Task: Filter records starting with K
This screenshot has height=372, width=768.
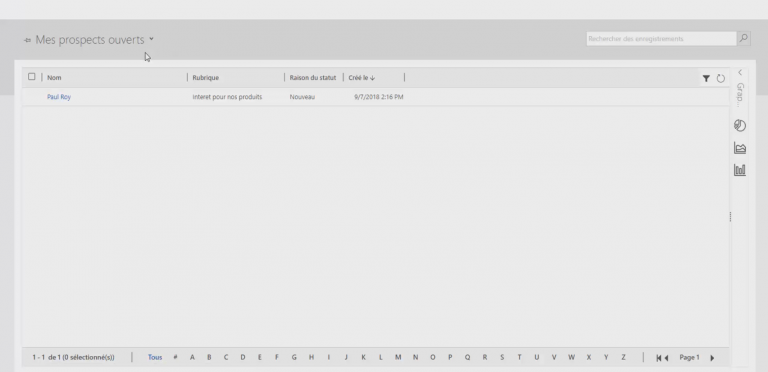Action: coord(363,357)
